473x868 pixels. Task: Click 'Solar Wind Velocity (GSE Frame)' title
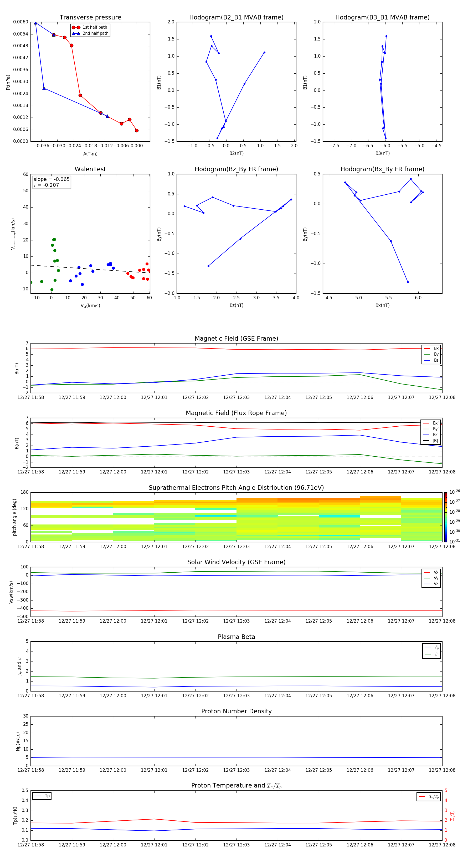click(x=236, y=562)
